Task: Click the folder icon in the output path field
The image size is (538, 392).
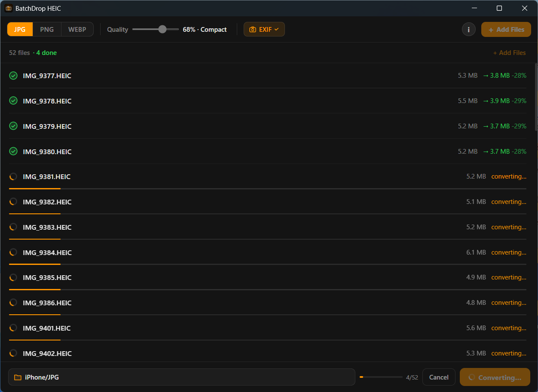Action: tap(18, 377)
